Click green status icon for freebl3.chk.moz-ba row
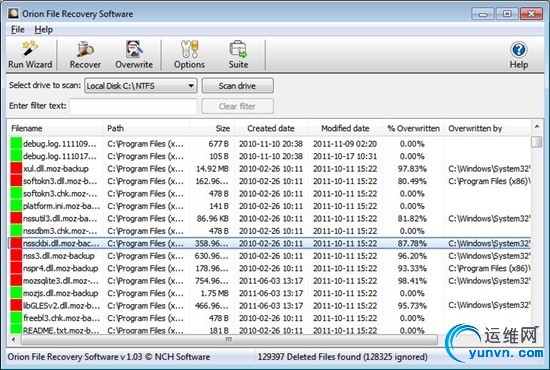This screenshot has height=370, width=550. pos(16,318)
